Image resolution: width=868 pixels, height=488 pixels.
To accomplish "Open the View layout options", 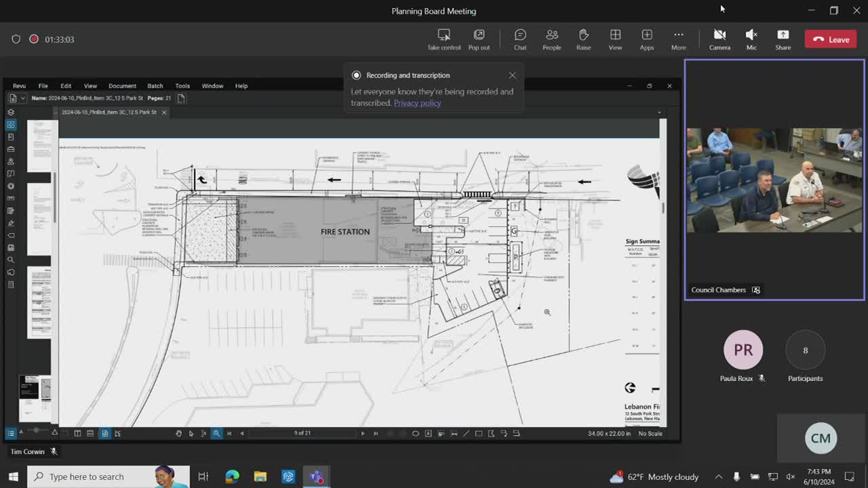I will (x=615, y=39).
